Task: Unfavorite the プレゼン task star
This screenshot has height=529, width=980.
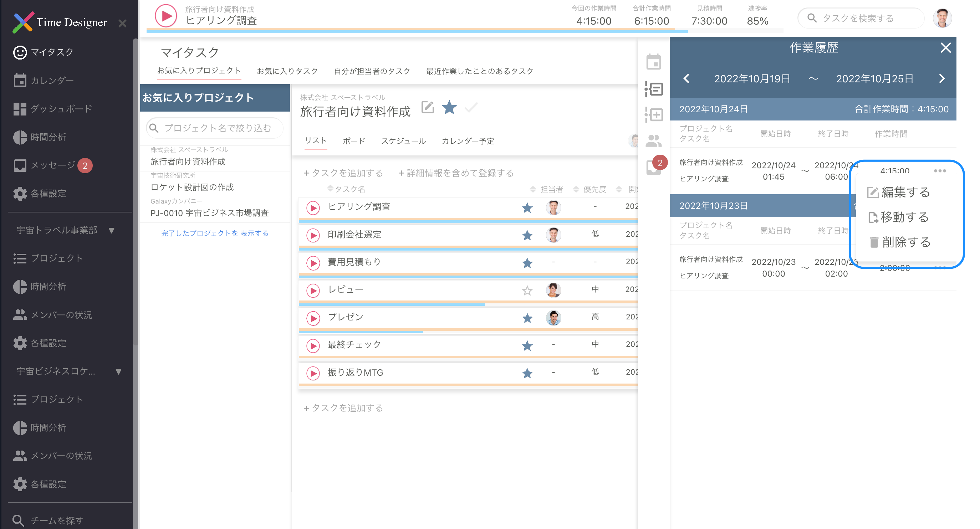Action: 527,318
